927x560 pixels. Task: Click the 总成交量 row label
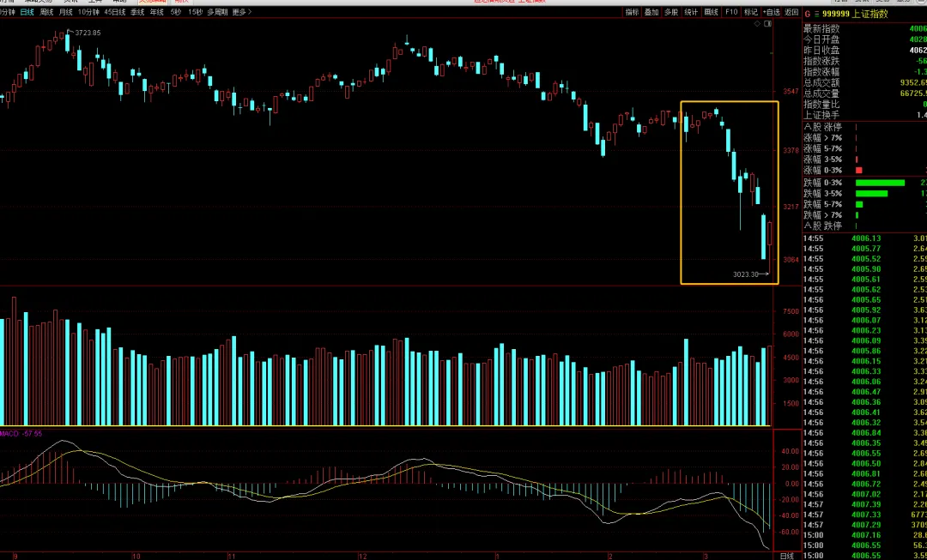(821, 93)
